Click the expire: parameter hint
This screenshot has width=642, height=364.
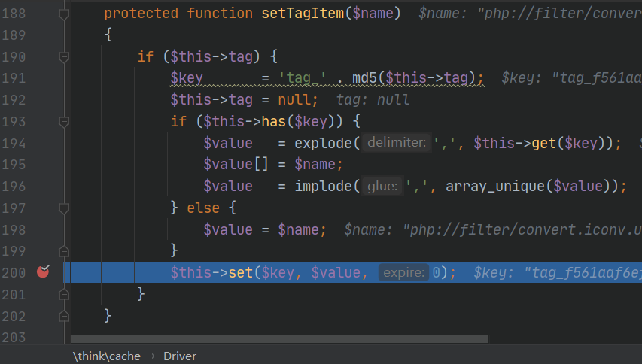click(x=403, y=272)
